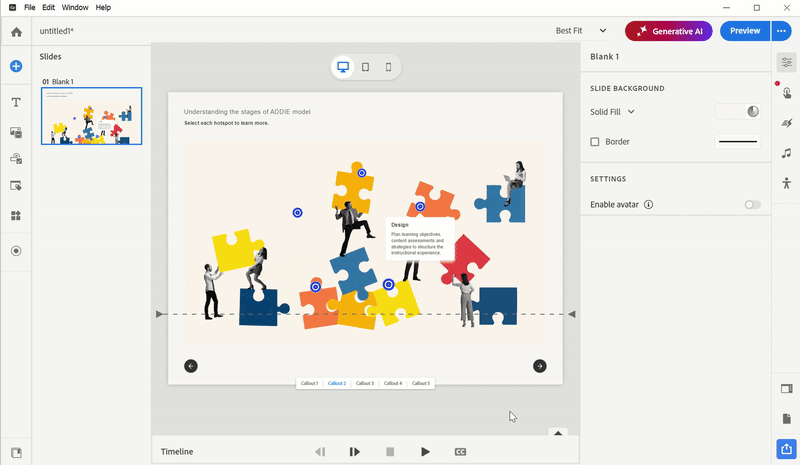
Task: Select the Callout 3 tab
Action: [365, 383]
